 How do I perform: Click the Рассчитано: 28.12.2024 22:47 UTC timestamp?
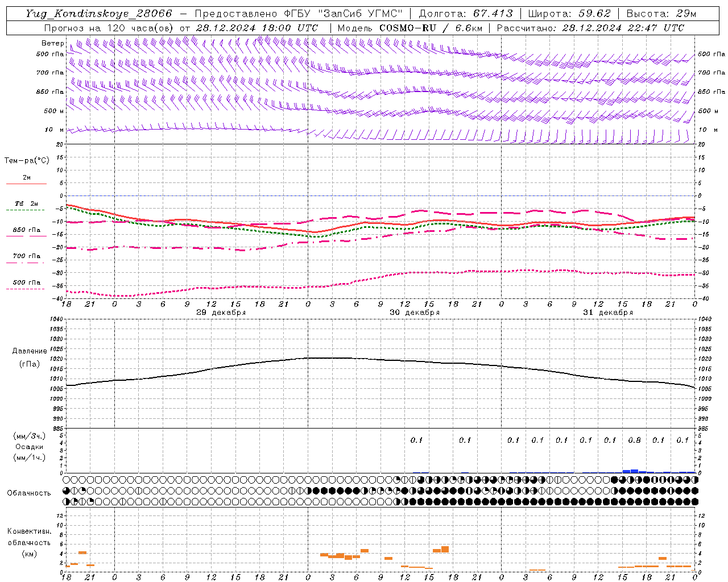pos(591,27)
